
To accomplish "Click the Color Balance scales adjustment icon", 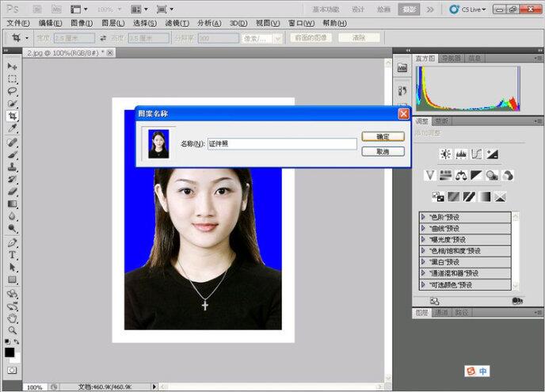I will coord(461,175).
